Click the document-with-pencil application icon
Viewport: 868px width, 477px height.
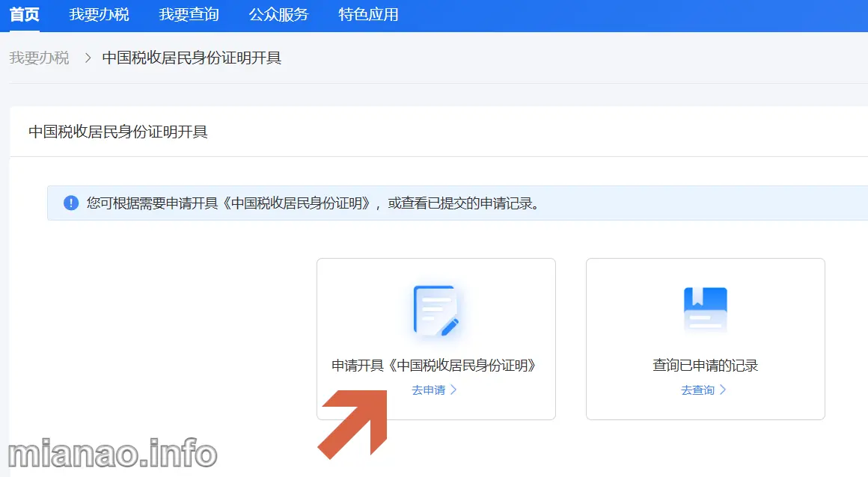(435, 310)
